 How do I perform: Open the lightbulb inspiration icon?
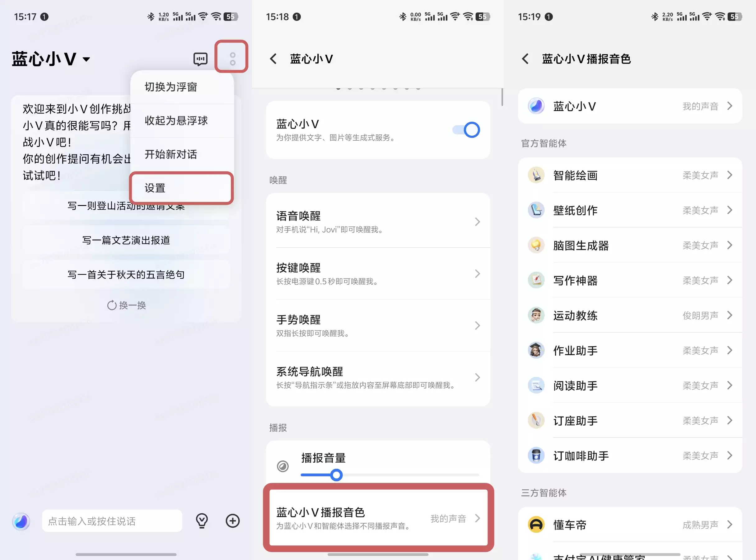tap(202, 521)
